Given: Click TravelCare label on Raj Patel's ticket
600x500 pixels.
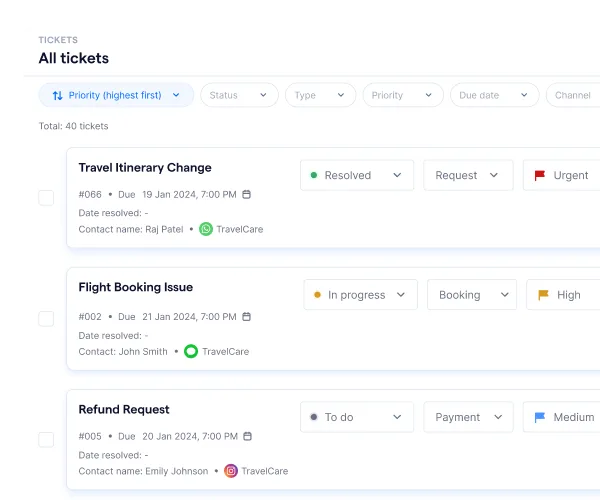Looking at the screenshot, I should coord(240,229).
